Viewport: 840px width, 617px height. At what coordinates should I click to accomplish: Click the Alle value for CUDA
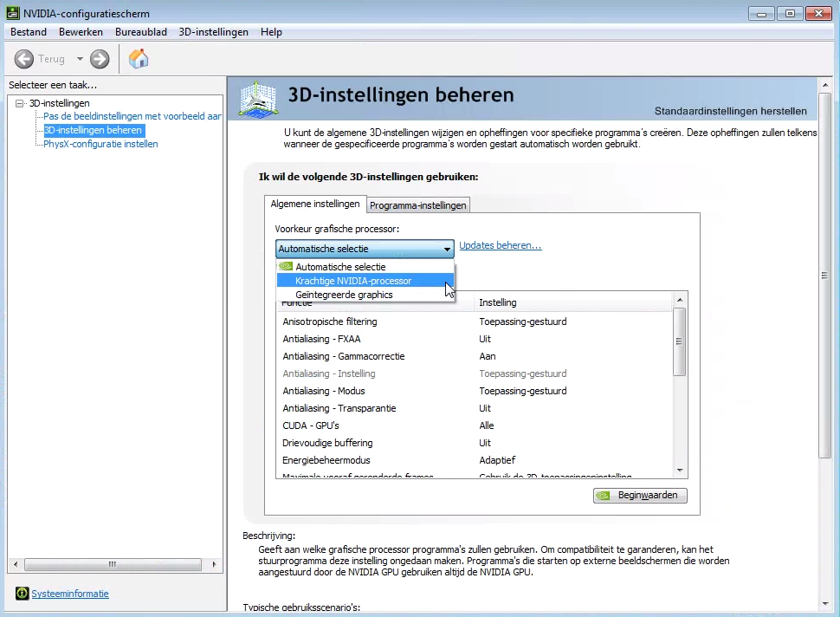click(487, 425)
